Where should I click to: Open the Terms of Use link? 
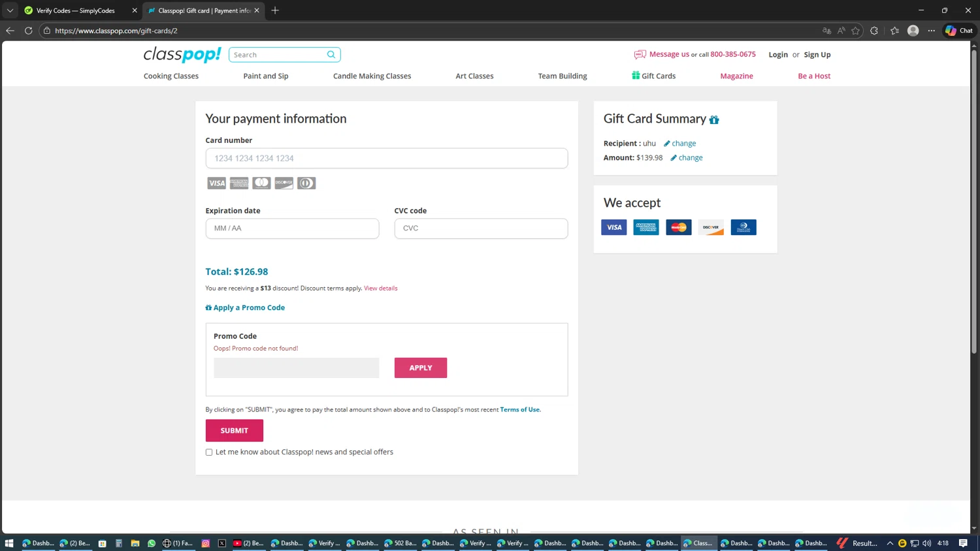[520, 410]
